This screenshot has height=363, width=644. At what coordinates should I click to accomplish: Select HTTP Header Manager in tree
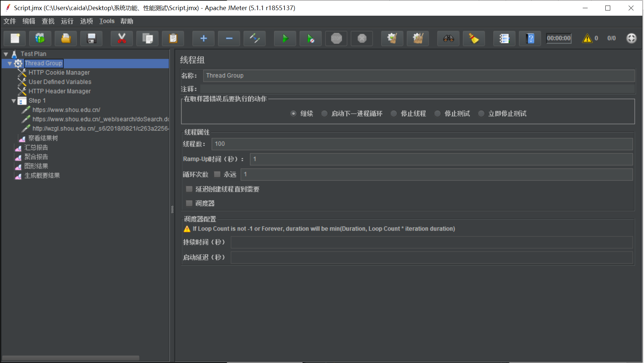coord(60,91)
